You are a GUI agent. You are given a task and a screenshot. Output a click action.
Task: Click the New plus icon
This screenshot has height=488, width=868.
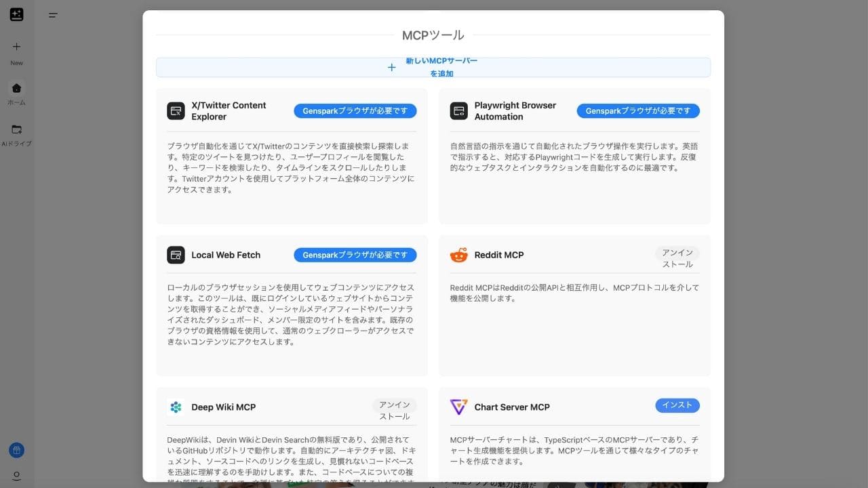[17, 47]
